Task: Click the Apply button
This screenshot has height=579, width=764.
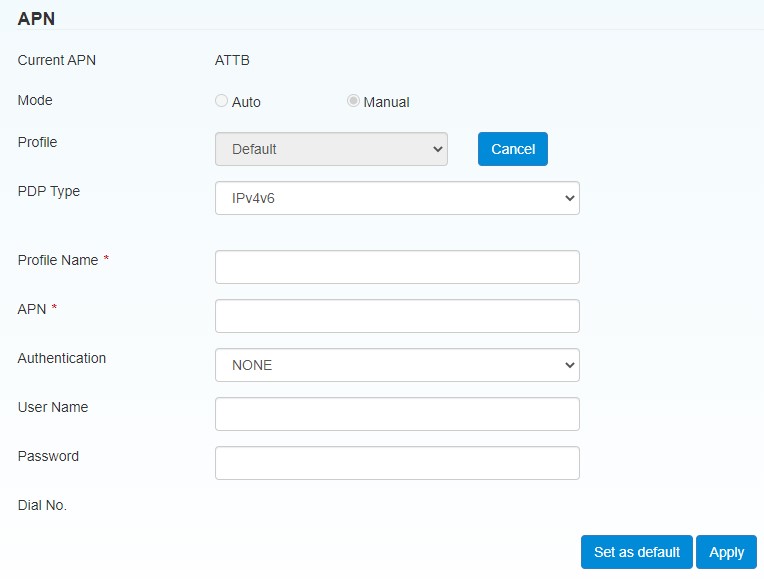Action: point(726,552)
